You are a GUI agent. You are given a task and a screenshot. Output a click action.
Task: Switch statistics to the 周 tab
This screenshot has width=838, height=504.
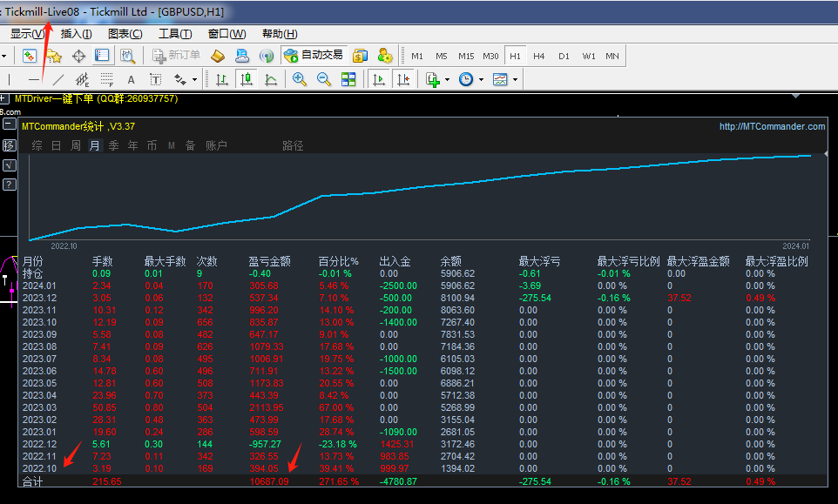76,145
